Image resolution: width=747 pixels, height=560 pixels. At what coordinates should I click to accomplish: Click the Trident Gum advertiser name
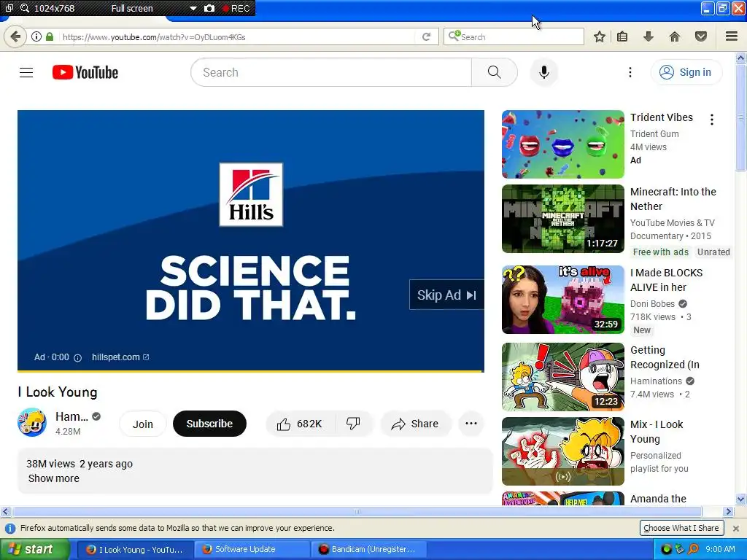pyautogui.click(x=654, y=134)
